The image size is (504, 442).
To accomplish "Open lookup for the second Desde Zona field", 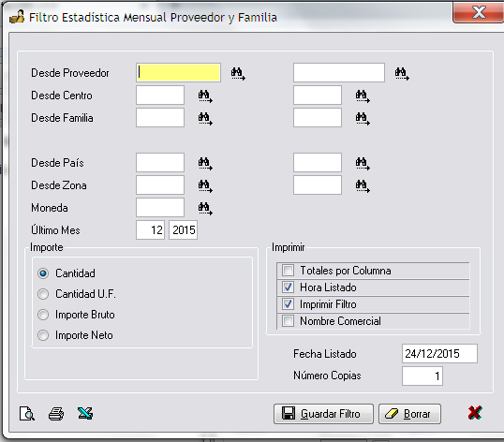I will [x=363, y=186].
